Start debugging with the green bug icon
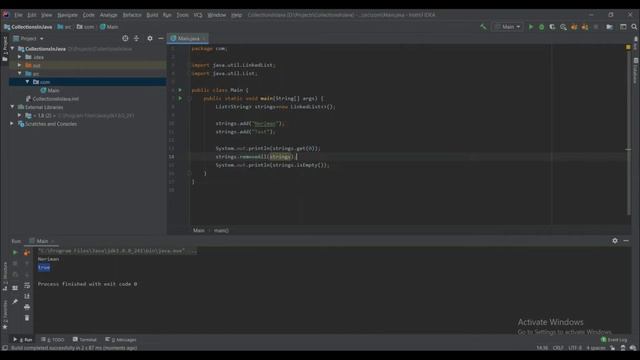The image size is (640, 360). pyautogui.click(x=542, y=27)
